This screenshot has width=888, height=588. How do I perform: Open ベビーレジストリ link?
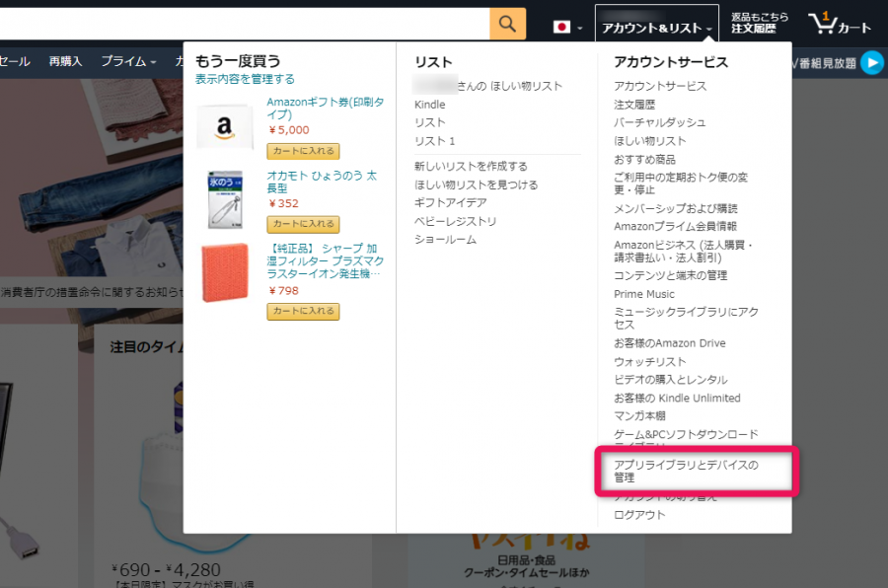pos(455,222)
